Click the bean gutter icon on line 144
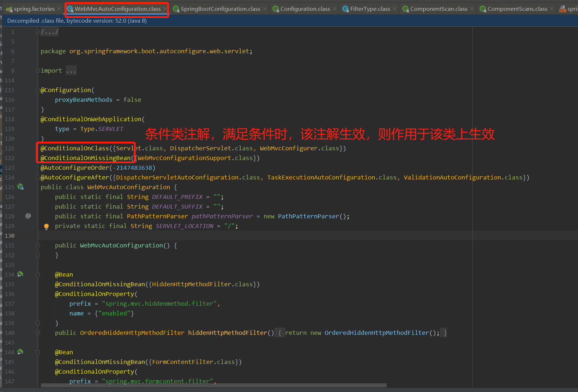 (x=20, y=352)
